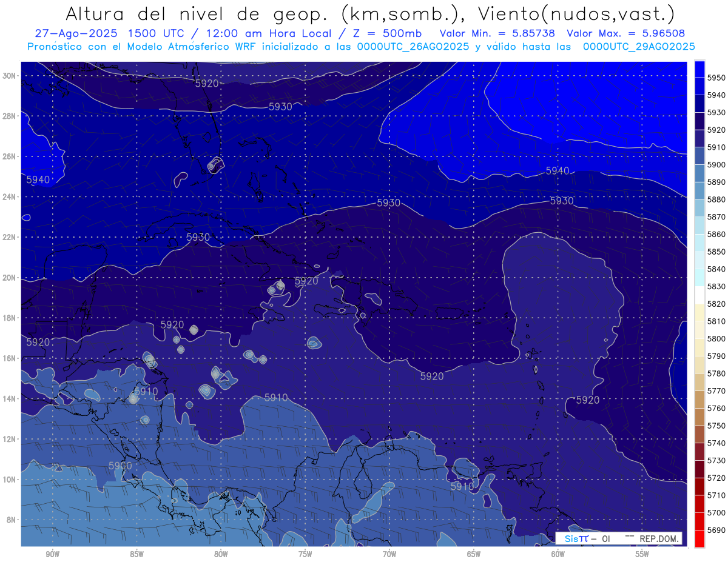Click the colorbar label 5750

[716, 426]
